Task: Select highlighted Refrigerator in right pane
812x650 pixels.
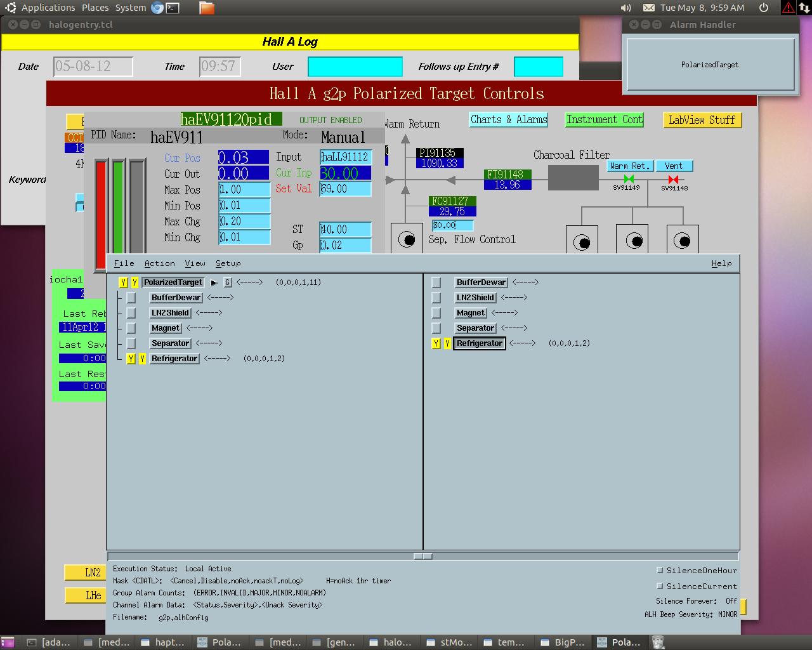Action: point(480,343)
